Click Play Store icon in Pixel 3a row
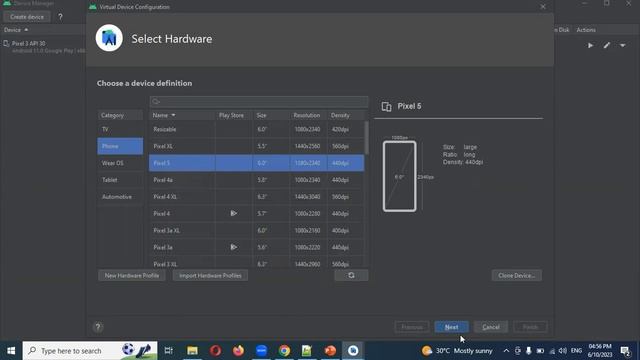Viewport: 640px width, 360px height. 233,247
